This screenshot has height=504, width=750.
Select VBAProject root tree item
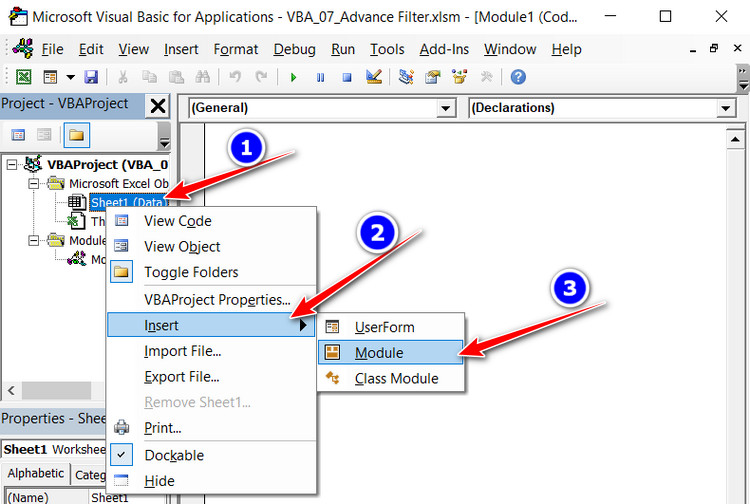107,165
